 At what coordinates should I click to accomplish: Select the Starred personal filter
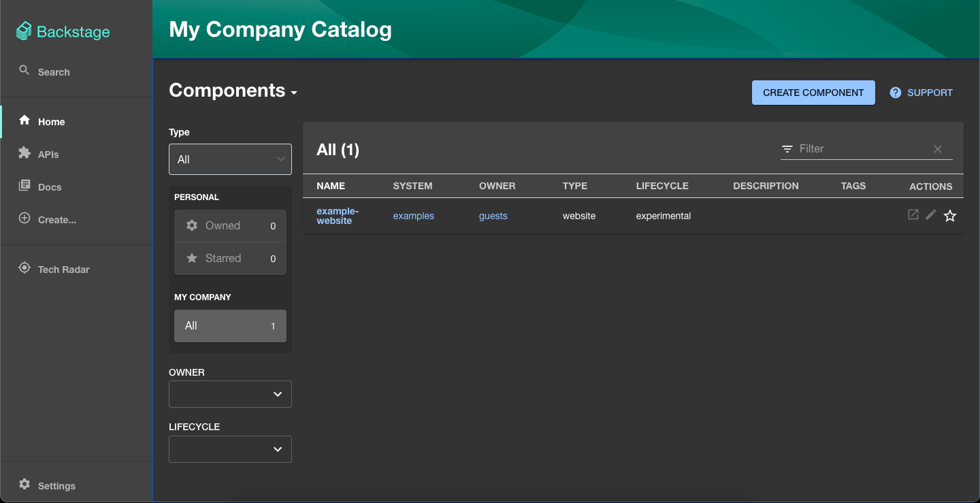230,258
